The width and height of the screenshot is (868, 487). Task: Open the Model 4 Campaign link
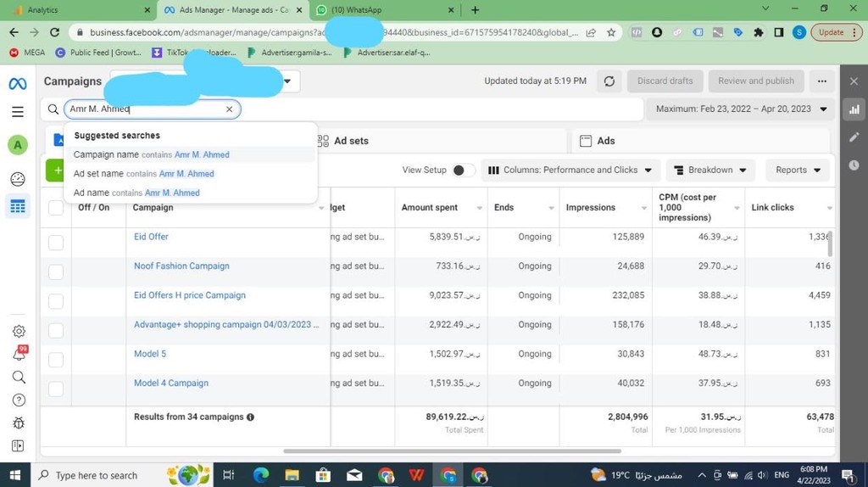pos(171,383)
